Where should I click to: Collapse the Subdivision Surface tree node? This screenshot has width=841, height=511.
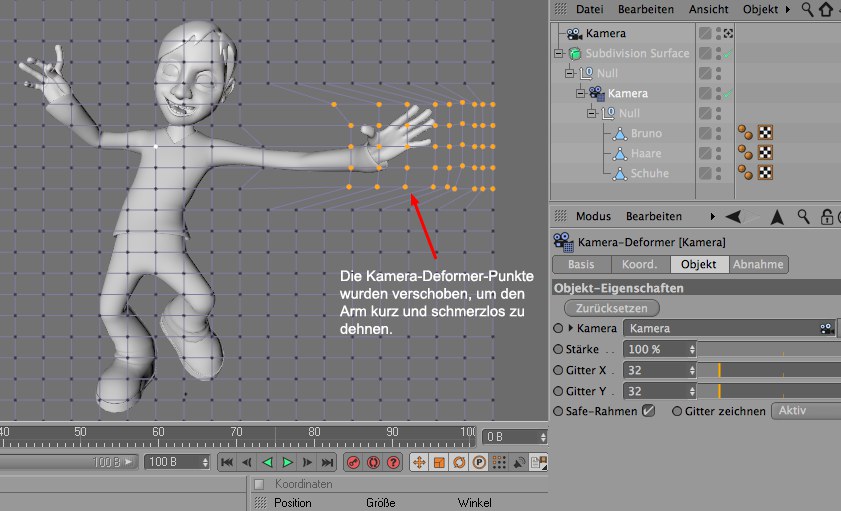coord(556,54)
